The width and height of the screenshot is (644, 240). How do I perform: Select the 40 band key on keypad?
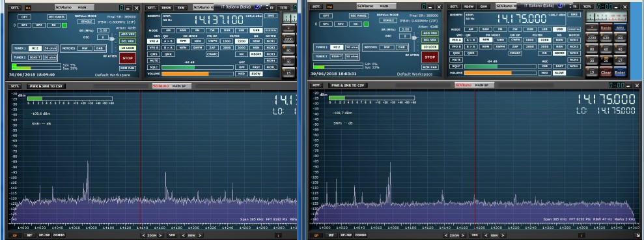620,49
